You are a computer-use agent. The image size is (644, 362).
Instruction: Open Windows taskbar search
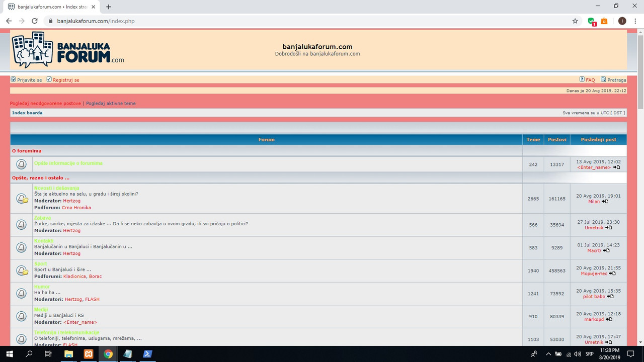[29, 354]
